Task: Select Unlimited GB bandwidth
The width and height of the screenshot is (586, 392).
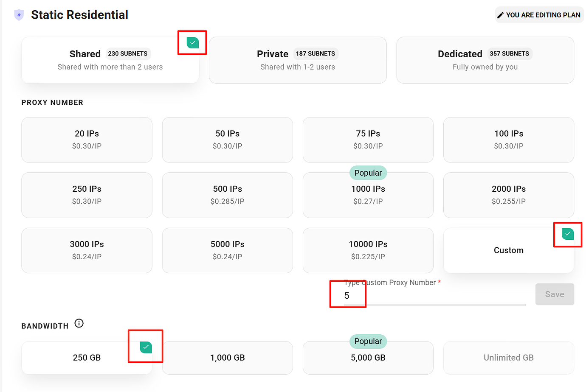Action: point(508,358)
